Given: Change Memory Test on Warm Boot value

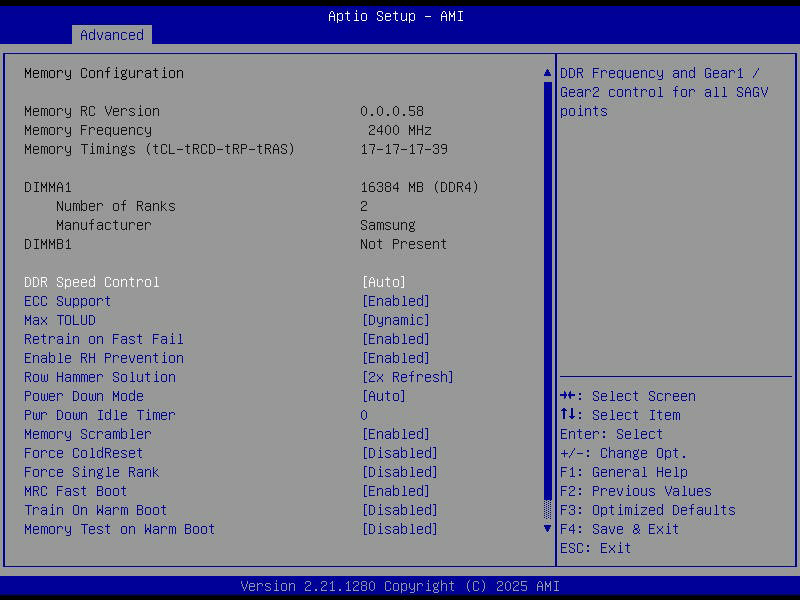Looking at the screenshot, I should tap(399, 529).
